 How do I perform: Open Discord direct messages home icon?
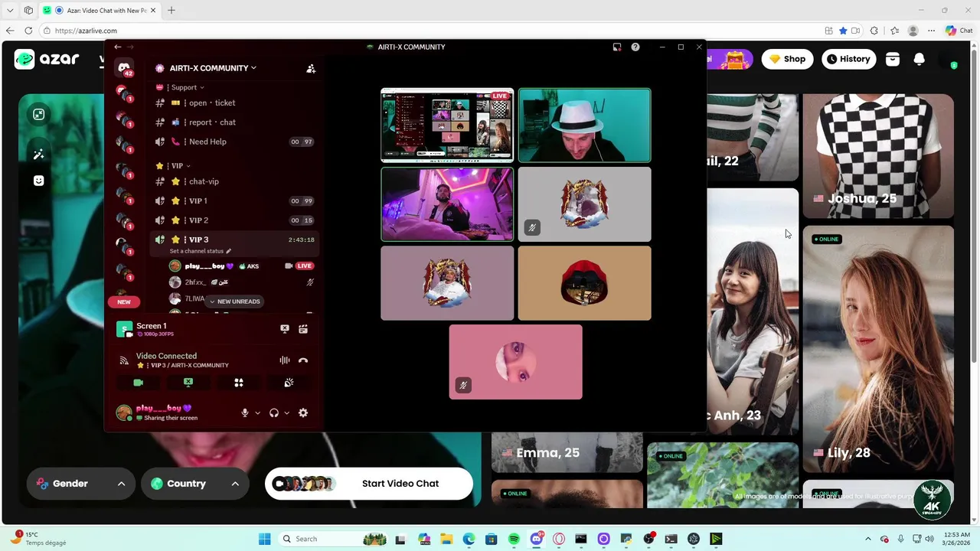[x=124, y=67]
